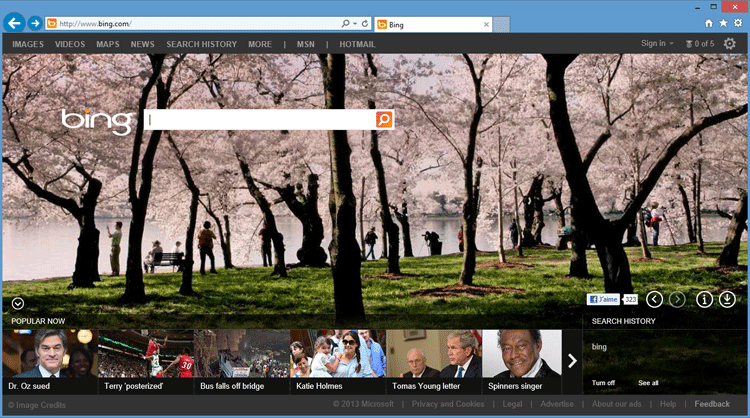Collapse the Popular Now panel with the round chevron

(19, 303)
